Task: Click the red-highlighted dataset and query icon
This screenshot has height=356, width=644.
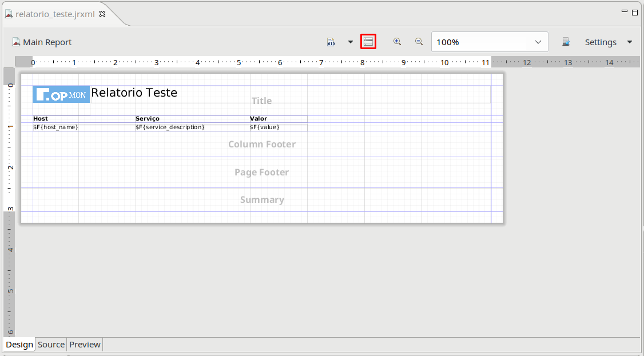Action: coord(368,42)
